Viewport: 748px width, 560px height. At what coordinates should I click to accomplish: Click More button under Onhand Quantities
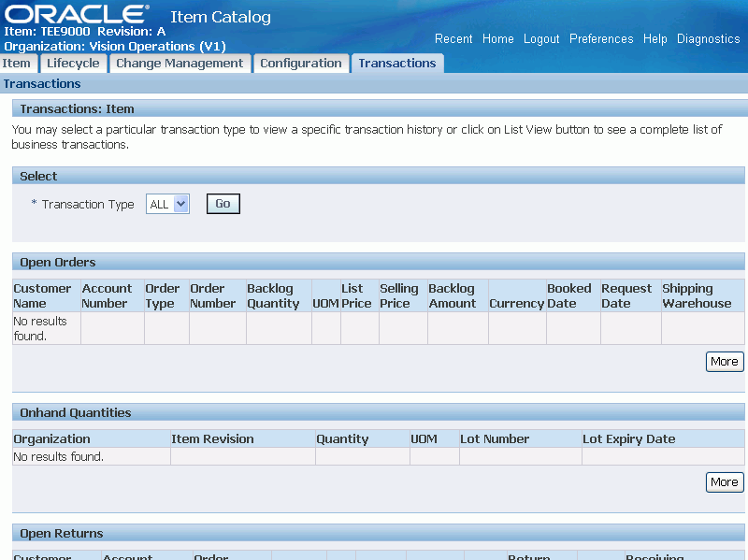click(724, 482)
